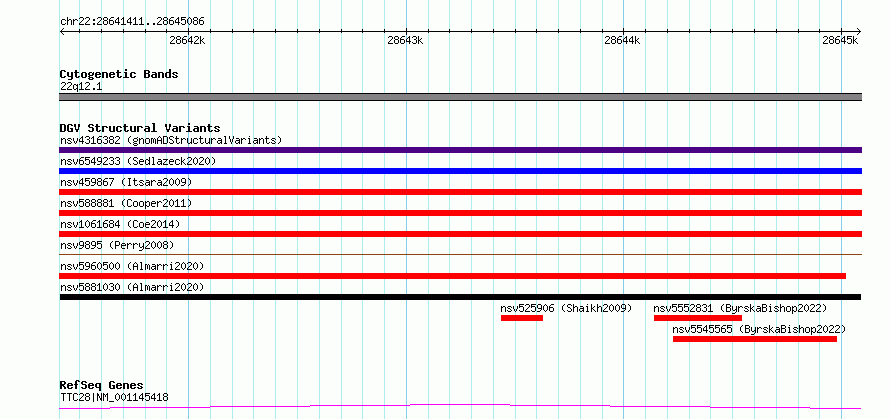Open nsv588881 (Cooper2011) label
This screenshot has width=890, height=419.
coord(126,203)
